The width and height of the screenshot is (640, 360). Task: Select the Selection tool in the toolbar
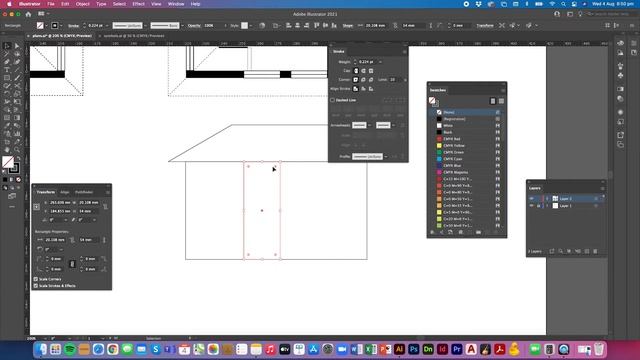click(x=7, y=46)
